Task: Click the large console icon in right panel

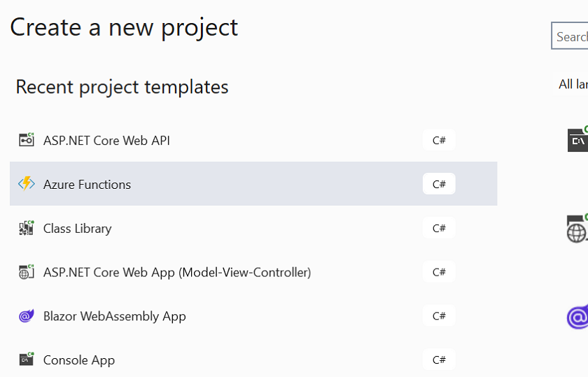Action: pyautogui.click(x=577, y=139)
